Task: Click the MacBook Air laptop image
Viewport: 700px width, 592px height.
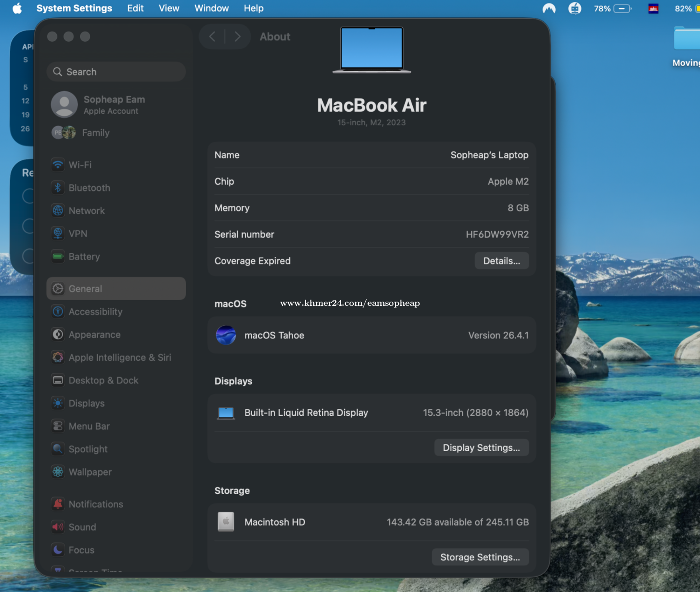Action: click(x=372, y=50)
